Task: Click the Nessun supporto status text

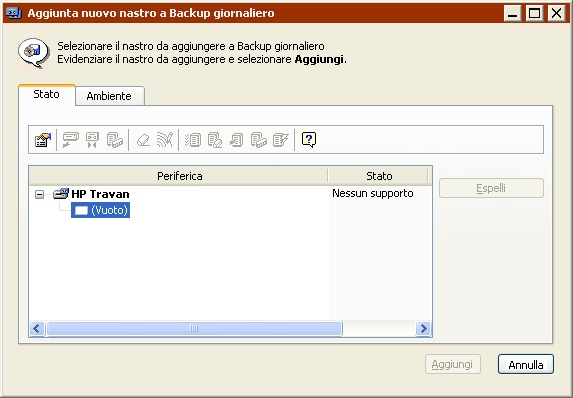Action: (x=372, y=193)
